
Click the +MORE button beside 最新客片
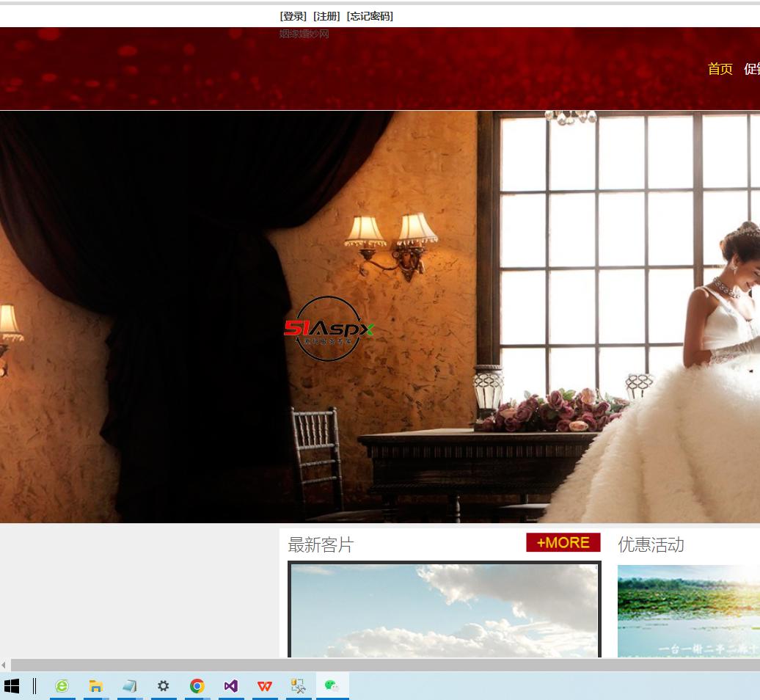(563, 542)
